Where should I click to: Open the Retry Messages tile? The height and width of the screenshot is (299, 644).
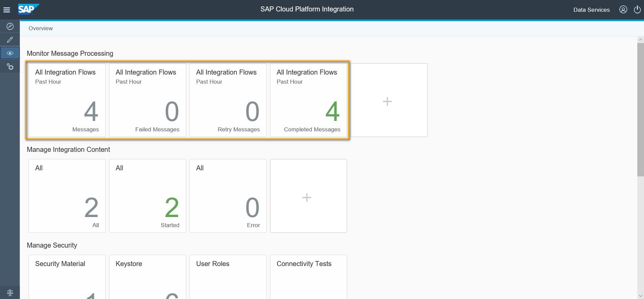pyautogui.click(x=228, y=100)
